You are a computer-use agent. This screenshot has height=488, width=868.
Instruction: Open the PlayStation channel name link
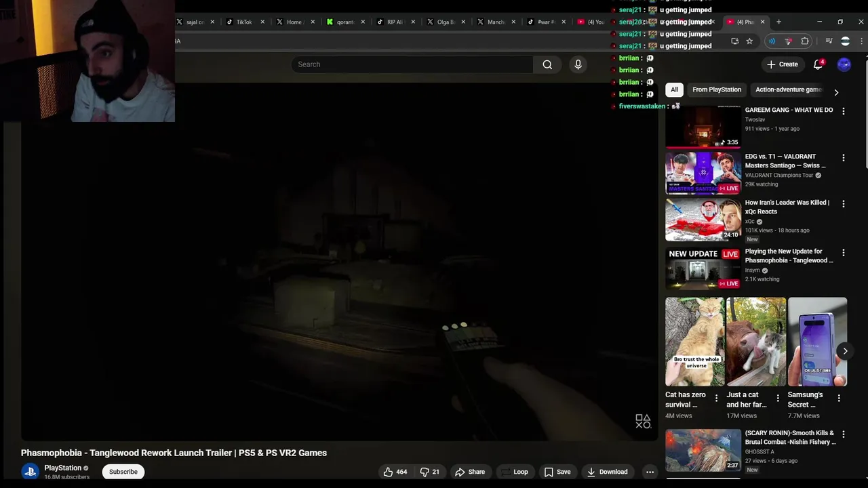[62, 468]
